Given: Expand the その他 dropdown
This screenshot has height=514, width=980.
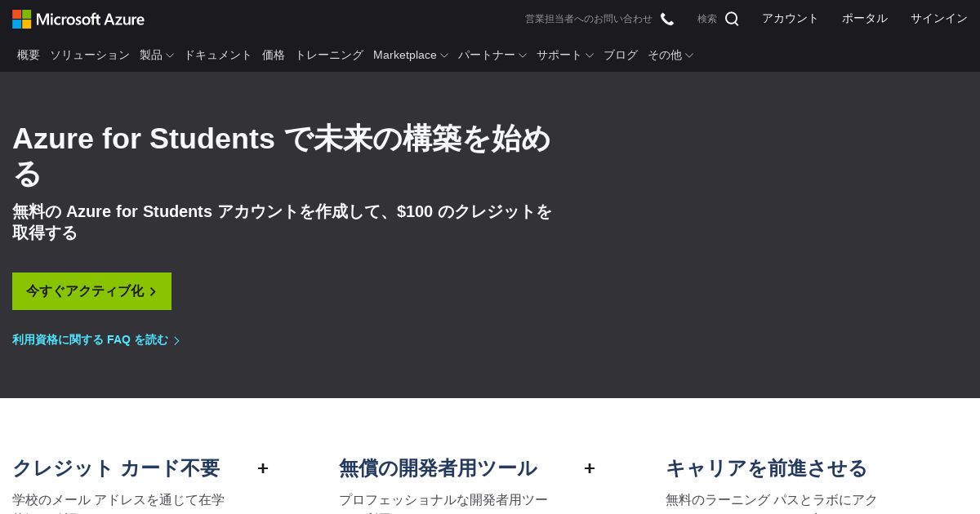Looking at the screenshot, I should pyautogui.click(x=670, y=55).
